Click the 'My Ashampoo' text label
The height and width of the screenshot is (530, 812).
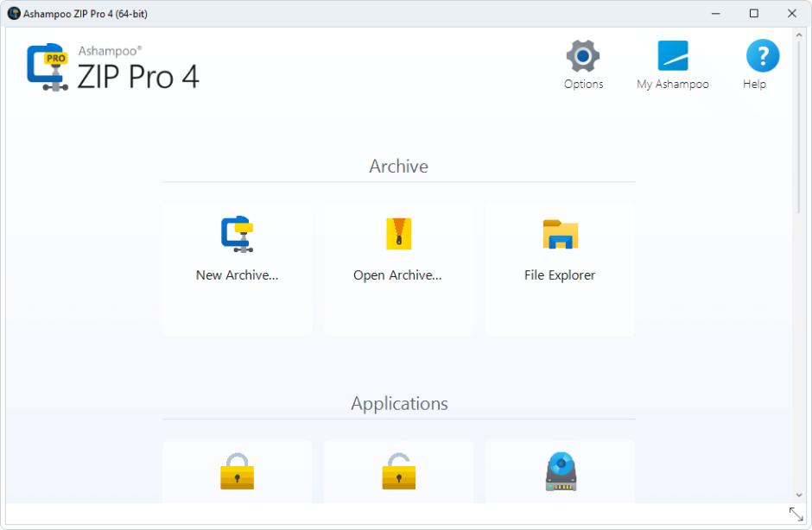pos(673,84)
